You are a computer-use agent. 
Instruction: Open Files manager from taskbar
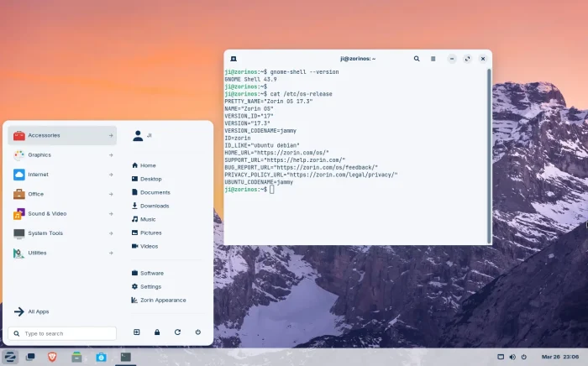(77, 357)
